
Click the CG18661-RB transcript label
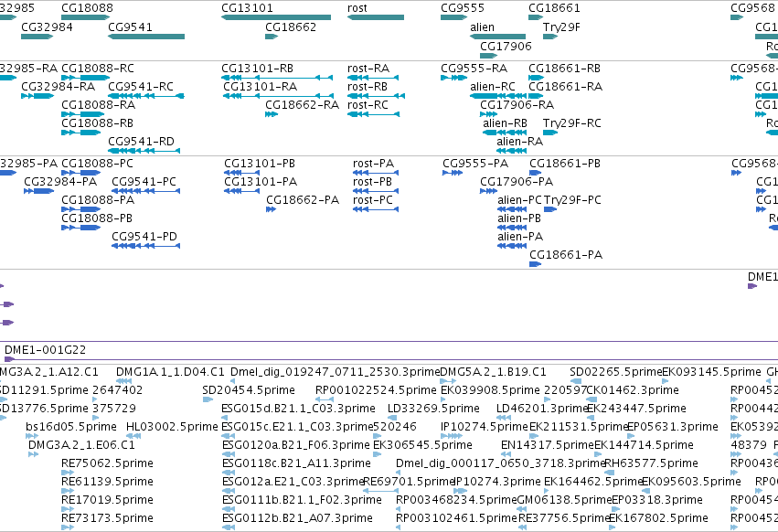click(564, 68)
